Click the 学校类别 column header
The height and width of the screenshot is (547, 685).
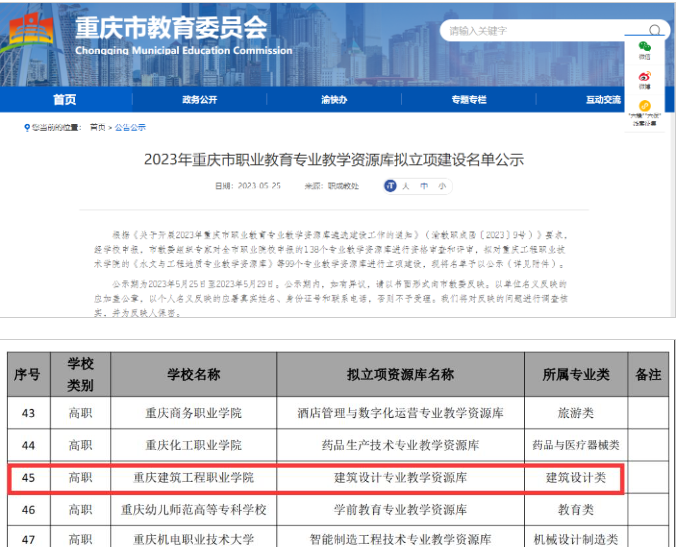(80, 374)
